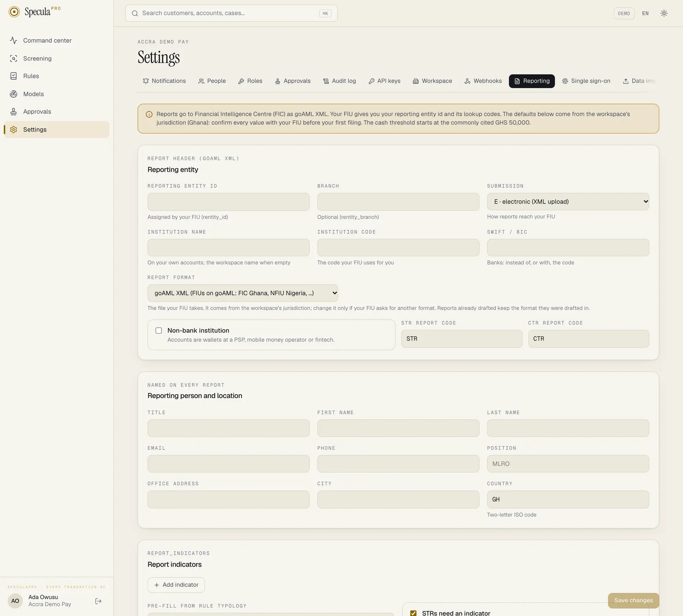Click the Single sign-on fingerprint icon
683x616 pixels.
[x=565, y=81]
